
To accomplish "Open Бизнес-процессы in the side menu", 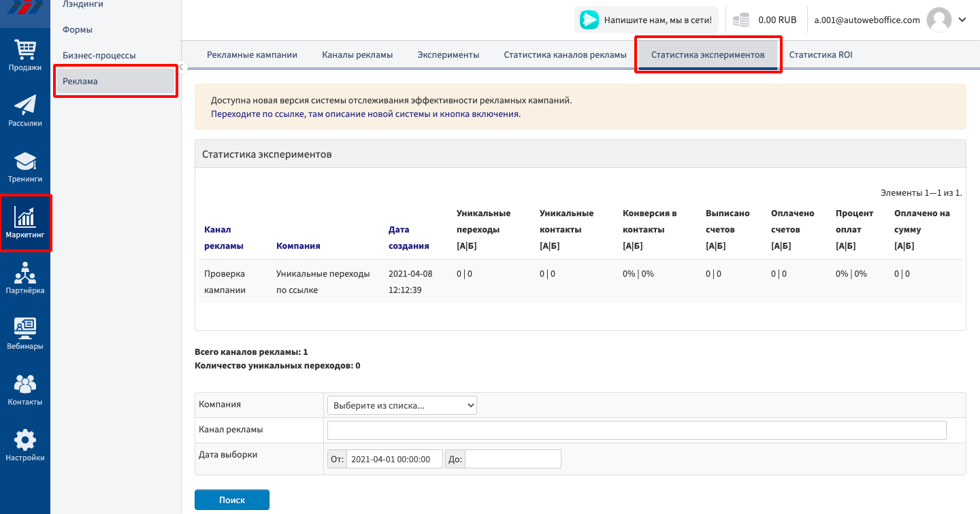I will pos(99,55).
